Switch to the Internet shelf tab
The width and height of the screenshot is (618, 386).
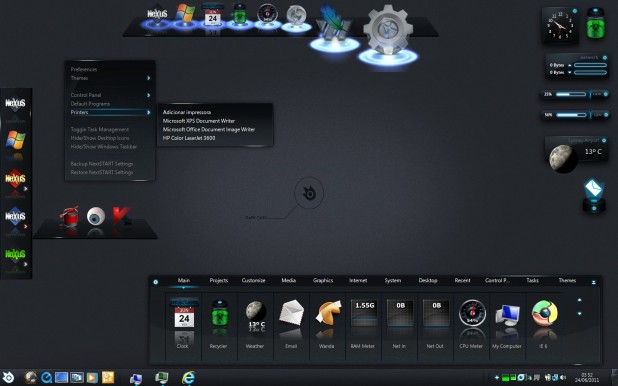tap(358, 280)
